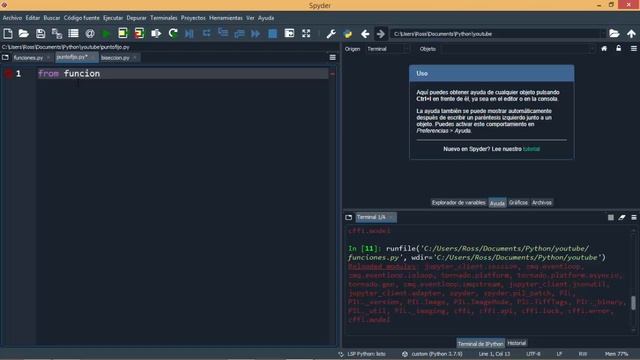Screen dimensions: 640x360
Task: Show the Explorador de variables pane
Action: pos(459,203)
